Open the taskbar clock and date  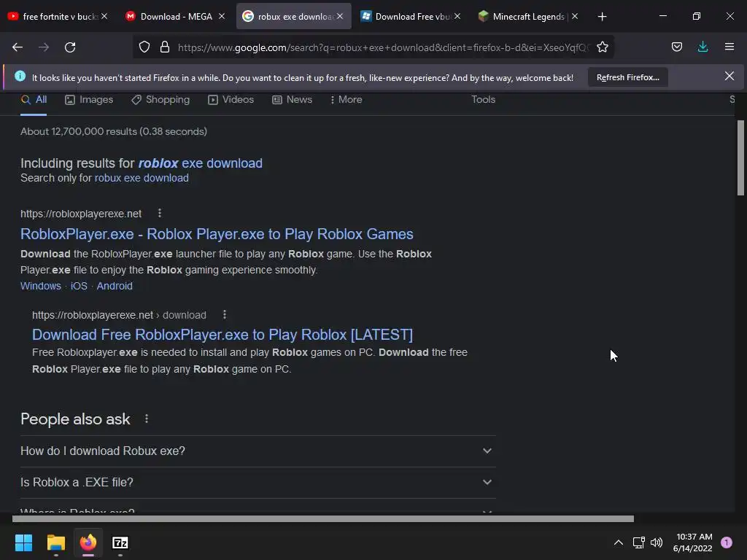693,542
